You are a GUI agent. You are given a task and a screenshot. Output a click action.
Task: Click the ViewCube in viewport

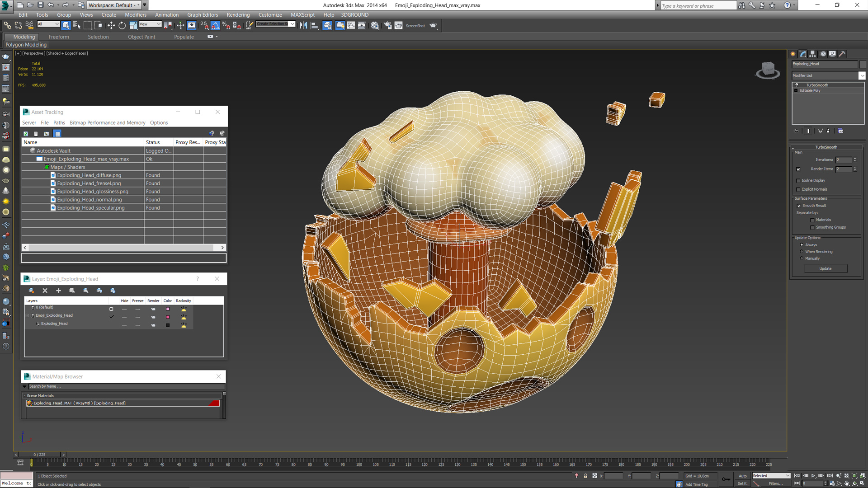pos(768,70)
